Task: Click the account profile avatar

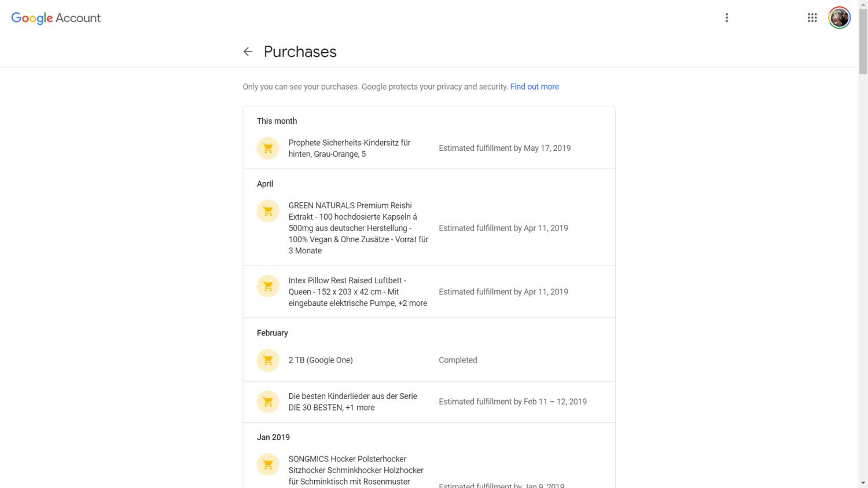Action: point(839,18)
